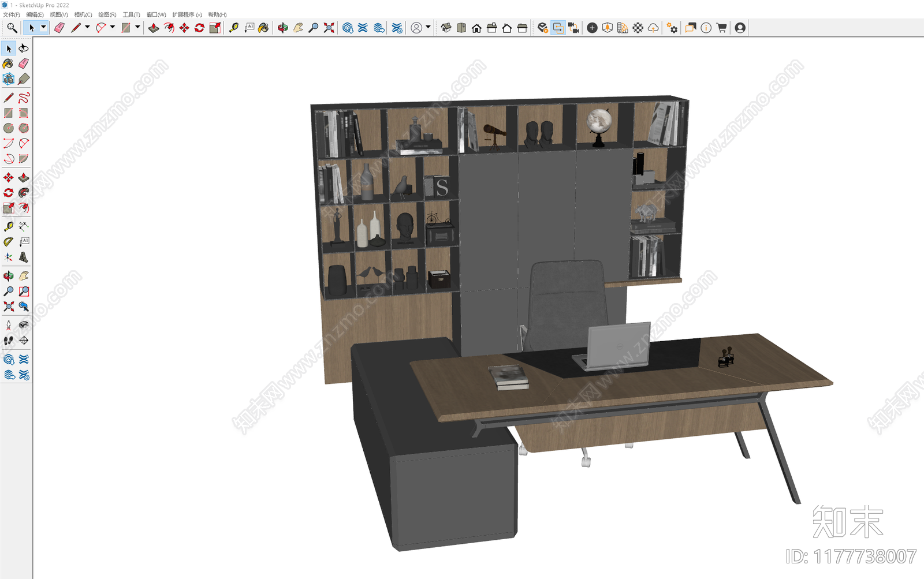
Task: Open the 窗口(W) menu
Action: tap(156, 14)
